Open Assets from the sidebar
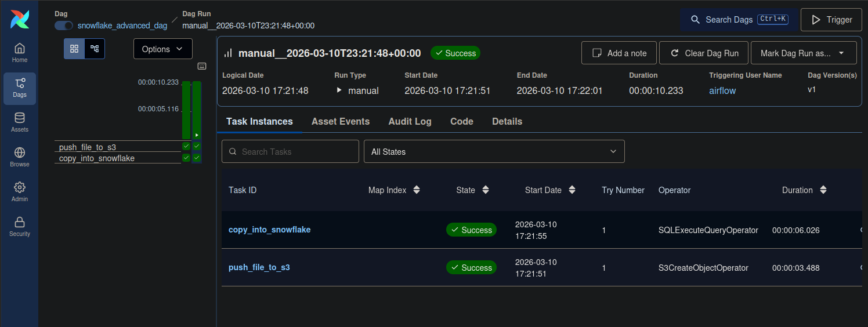This screenshot has height=327, width=868. (x=20, y=122)
